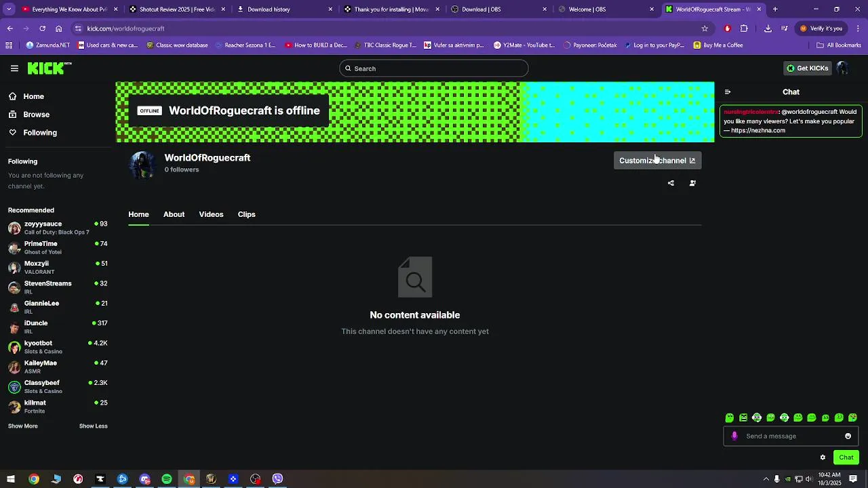The image size is (868, 488).
Task: Open iDuncle recommended channel
Action: (58, 327)
